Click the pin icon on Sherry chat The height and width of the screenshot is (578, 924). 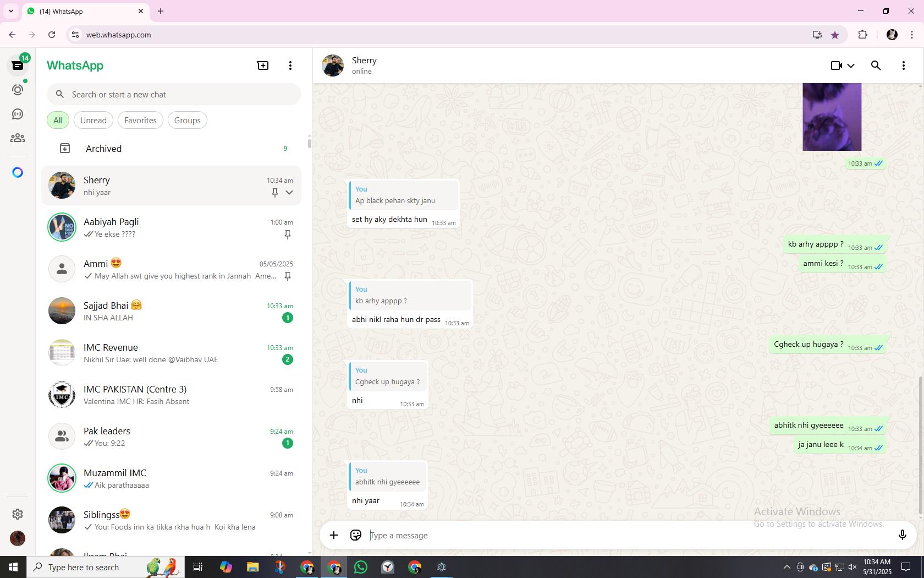(275, 192)
